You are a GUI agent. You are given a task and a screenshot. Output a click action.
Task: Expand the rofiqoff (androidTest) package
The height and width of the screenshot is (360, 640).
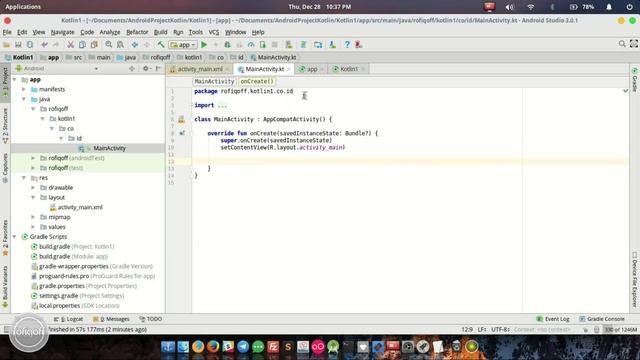[33, 158]
